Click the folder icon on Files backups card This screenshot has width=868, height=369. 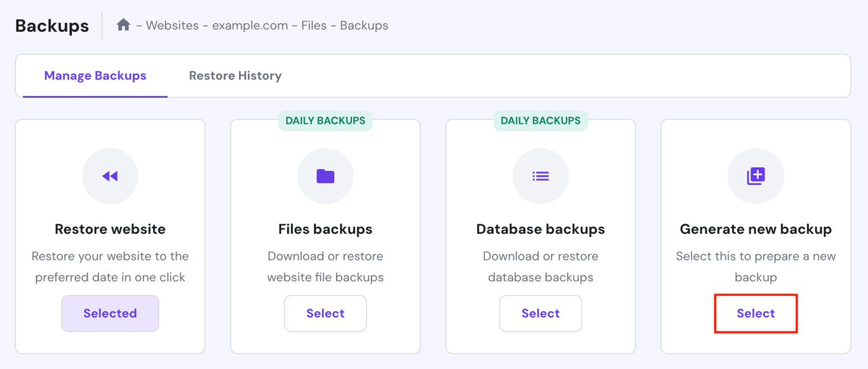325,176
